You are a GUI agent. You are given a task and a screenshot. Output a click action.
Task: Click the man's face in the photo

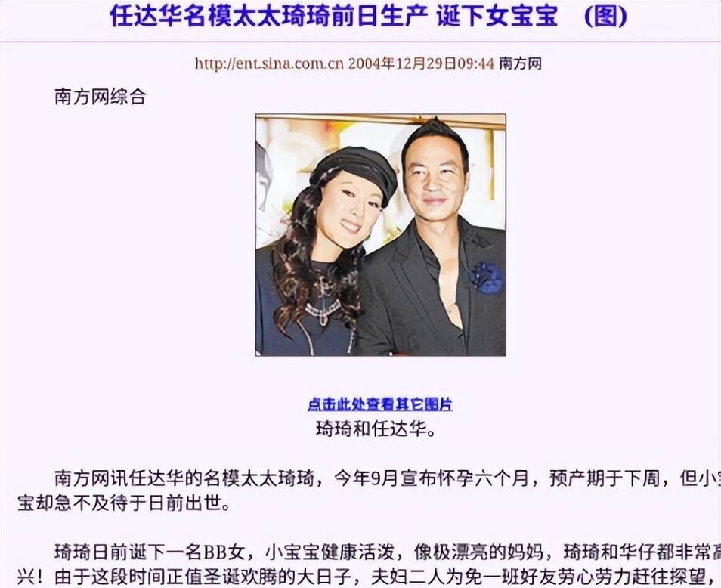tap(433, 177)
